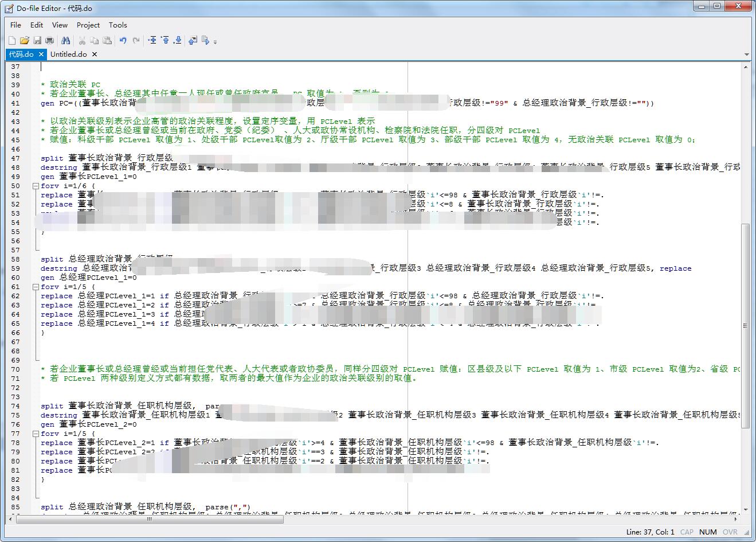Open the Tools menu
This screenshot has width=756, height=542.
click(x=117, y=25)
